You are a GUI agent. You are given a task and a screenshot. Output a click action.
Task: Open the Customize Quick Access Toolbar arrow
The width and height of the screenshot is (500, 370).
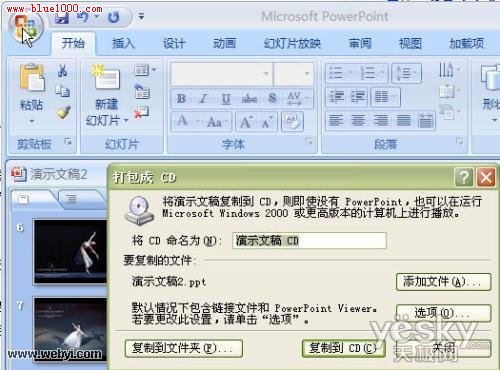[141, 16]
